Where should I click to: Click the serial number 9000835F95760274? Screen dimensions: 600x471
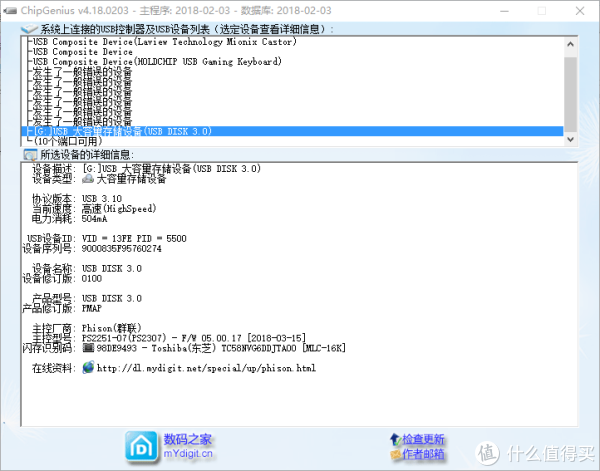121,249
